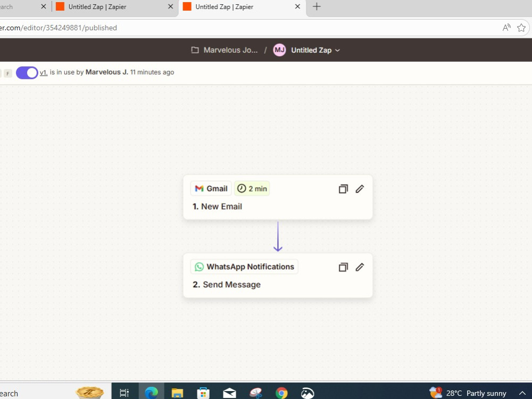The image size is (532, 399).
Task: Click the WhatsApp Notifications app badge
Action: [x=244, y=267]
